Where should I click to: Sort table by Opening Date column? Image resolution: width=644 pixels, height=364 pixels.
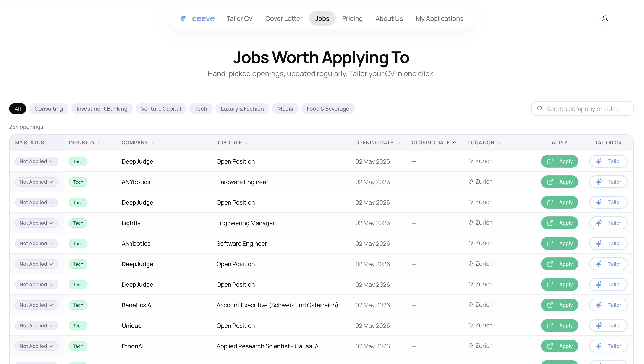[x=378, y=143]
